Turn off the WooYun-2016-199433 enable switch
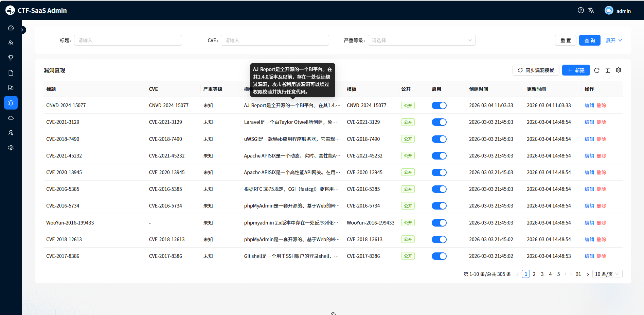The image size is (644, 315). coord(439,223)
